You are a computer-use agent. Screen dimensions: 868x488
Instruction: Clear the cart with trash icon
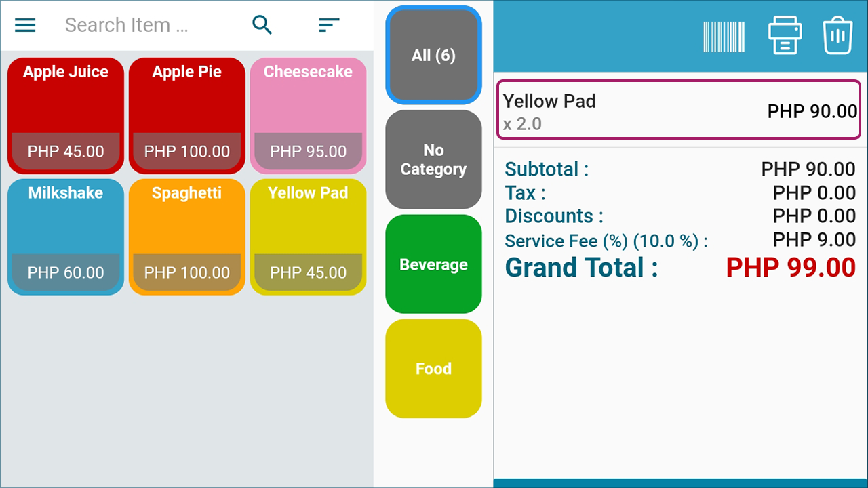[x=837, y=36]
